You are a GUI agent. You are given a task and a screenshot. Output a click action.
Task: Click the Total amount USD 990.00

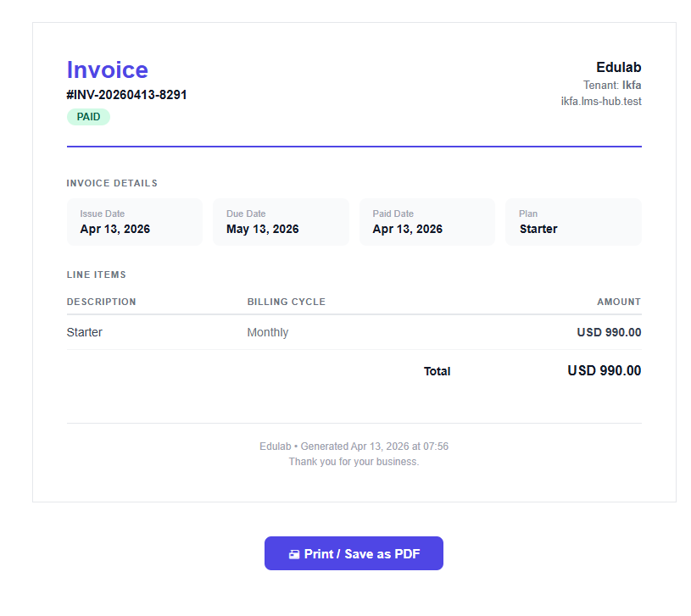coord(604,370)
